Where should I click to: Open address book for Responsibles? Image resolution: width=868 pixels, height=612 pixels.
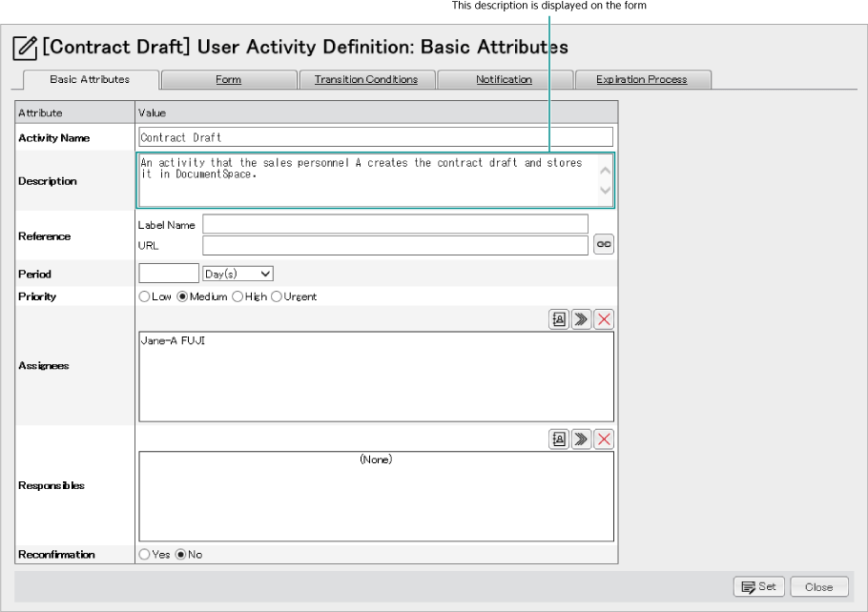(x=559, y=439)
